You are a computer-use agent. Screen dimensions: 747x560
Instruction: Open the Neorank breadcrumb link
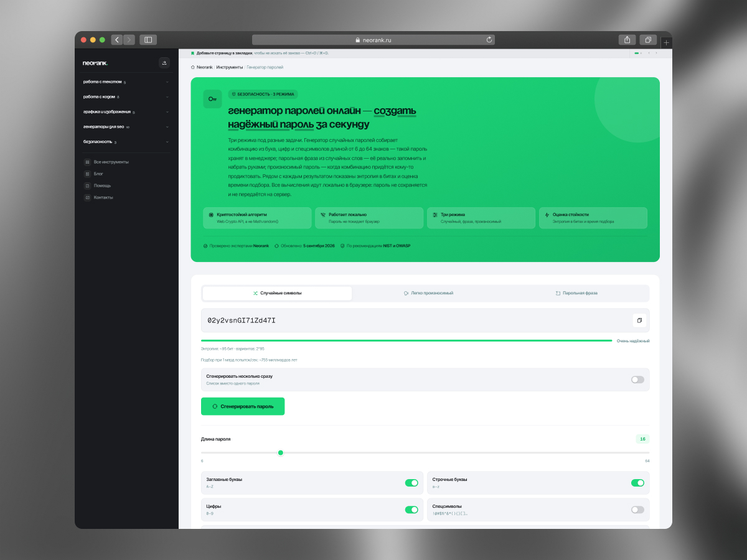point(205,67)
